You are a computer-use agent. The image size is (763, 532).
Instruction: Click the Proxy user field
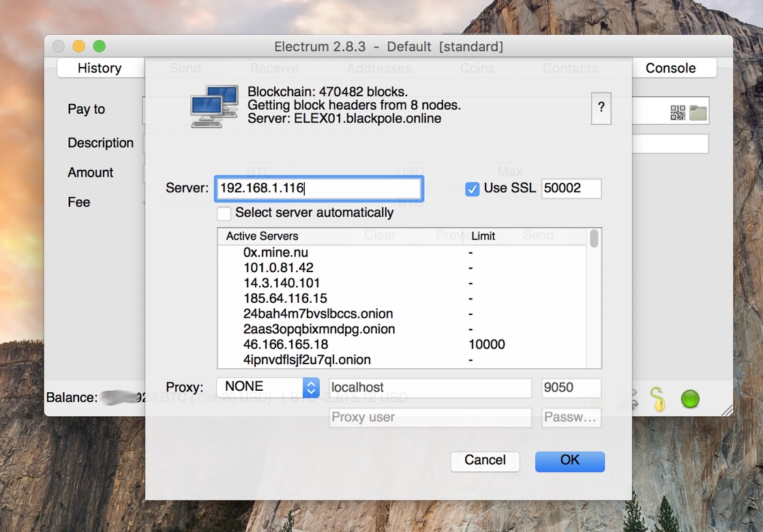pyautogui.click(x=430, y=417)
